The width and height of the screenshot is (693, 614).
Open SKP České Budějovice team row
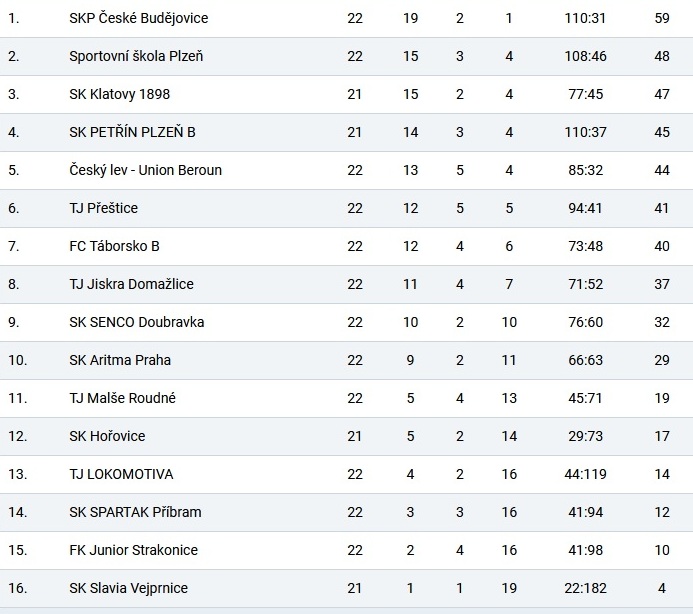click(x=346, y=18)
